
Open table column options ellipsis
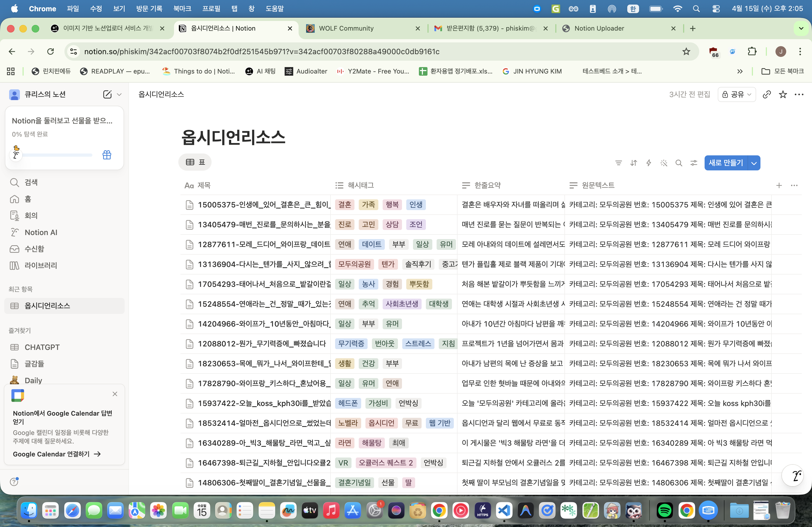794,185
